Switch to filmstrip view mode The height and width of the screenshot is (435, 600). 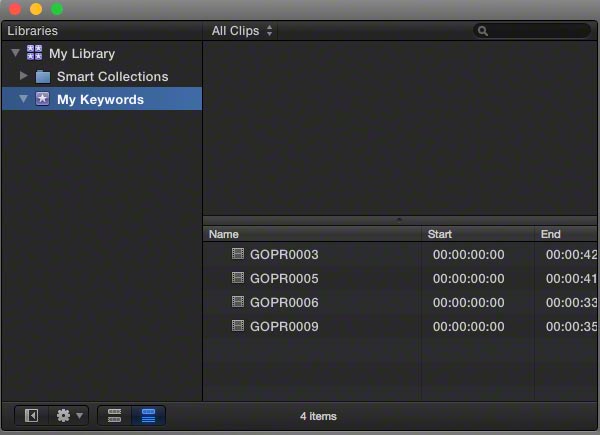(114, 415)
